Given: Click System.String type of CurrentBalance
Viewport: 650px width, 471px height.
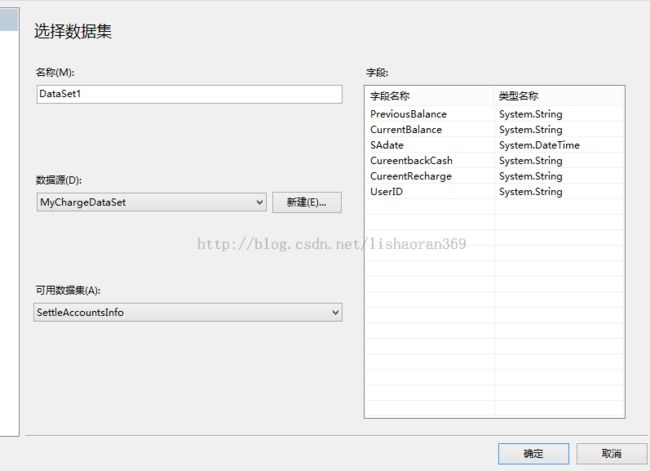Looking at the screenshot, I should 531,129.
